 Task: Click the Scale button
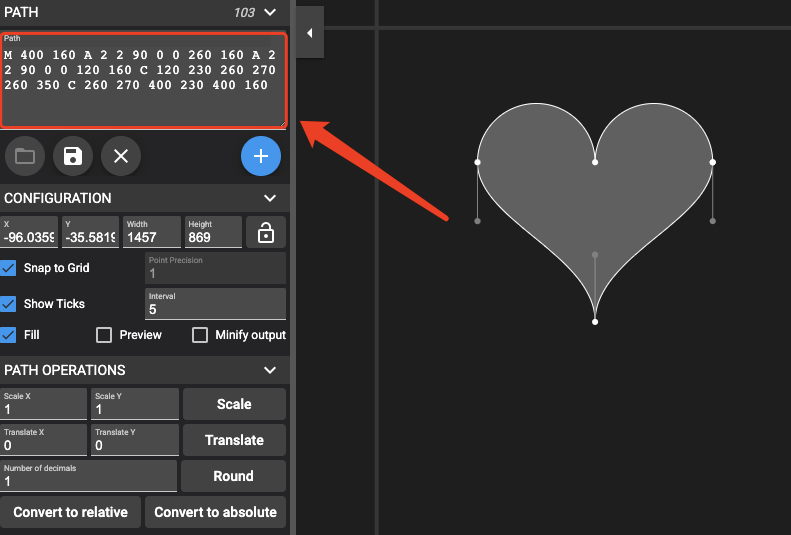point(234,404)
